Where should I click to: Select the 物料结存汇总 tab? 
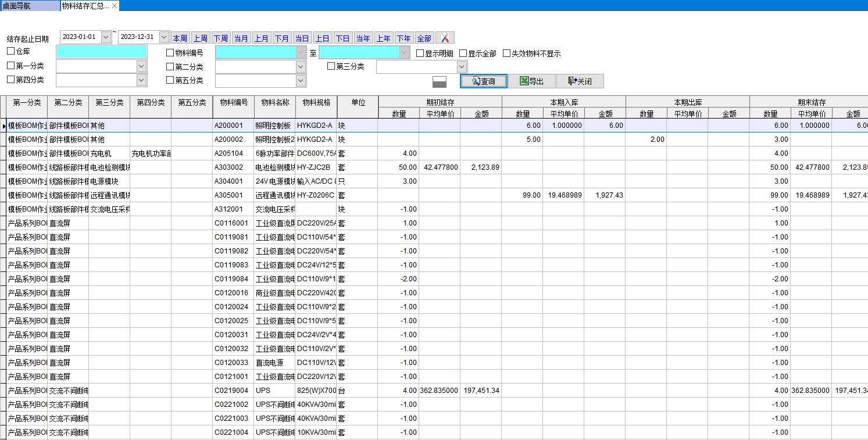point(83,5)
